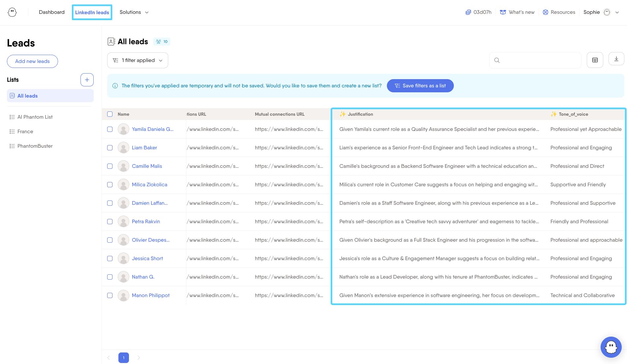Screen dimensions: 627x364
Task: Check the box for Olivier Despes...
Action: point(110,240)
